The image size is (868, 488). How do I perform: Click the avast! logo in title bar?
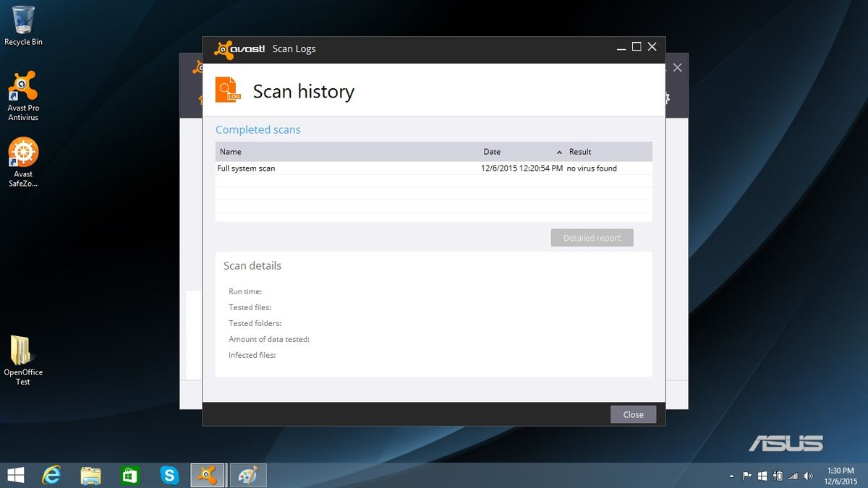coord(240,49)
